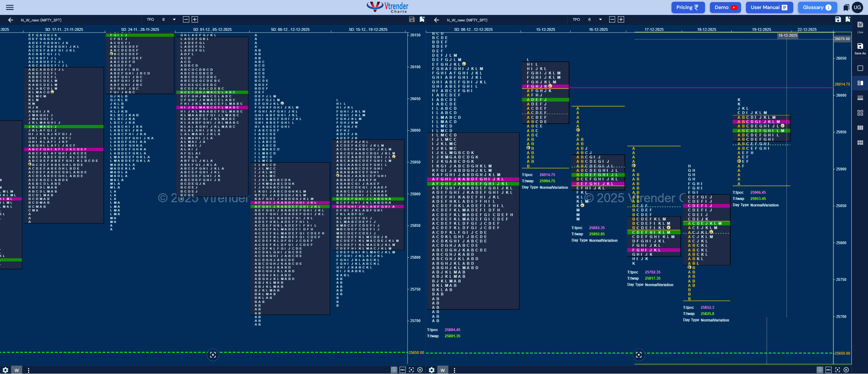This screenshot has height=374, width=868.
Task: Switch to the 2x2 grid layout icon
Action: pos(860,112)
